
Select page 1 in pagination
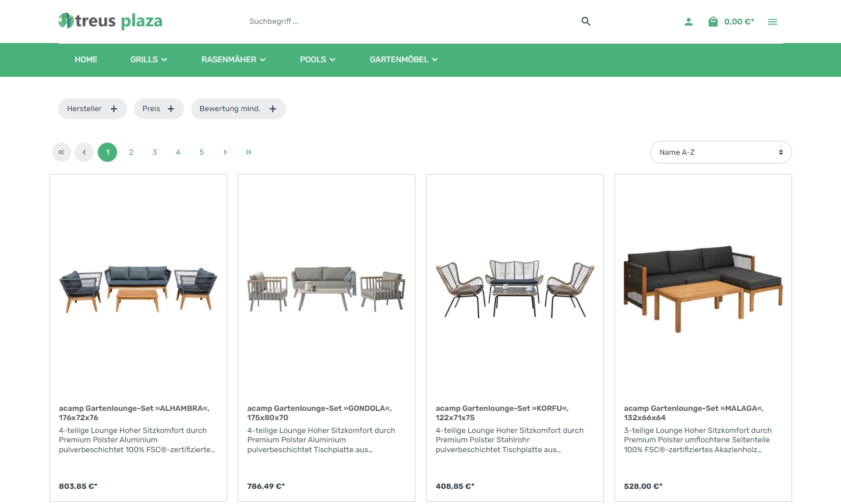point(108,152)
